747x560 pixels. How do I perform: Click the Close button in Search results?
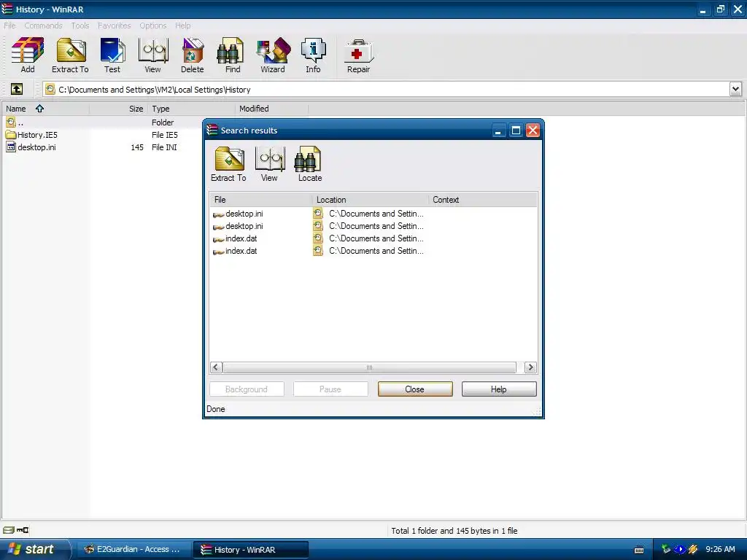point(415,389)
